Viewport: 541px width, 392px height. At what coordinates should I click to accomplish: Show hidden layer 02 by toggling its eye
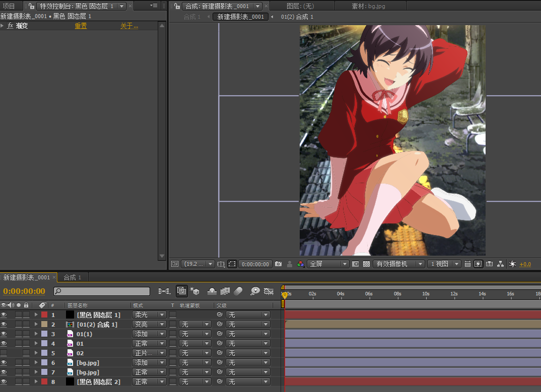point(4,353)
